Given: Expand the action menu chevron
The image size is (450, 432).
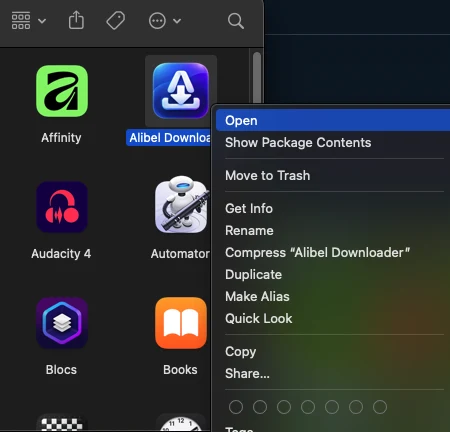Looking at the screenshot, I should 177,21.
